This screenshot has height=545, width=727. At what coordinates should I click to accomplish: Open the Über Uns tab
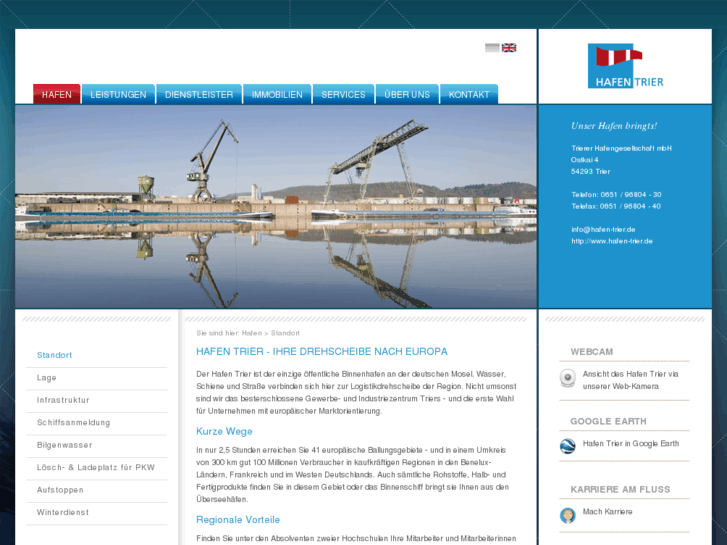pos(407,94)
